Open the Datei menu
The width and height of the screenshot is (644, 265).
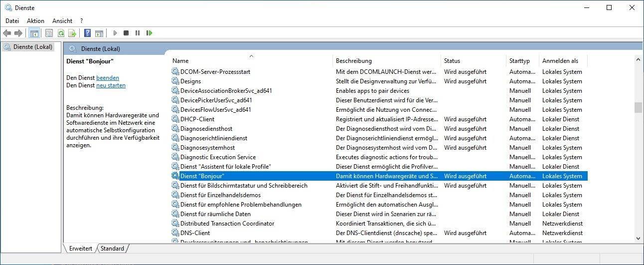[12, 21]
